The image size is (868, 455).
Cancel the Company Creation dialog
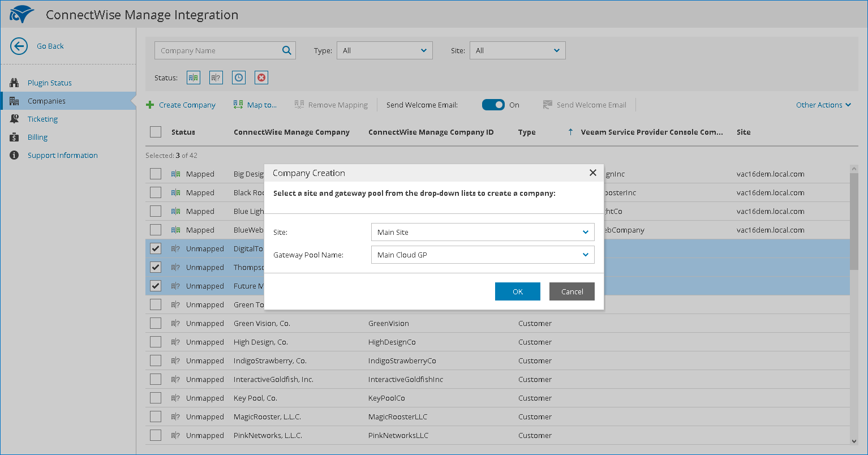click(x=571, y=291)
